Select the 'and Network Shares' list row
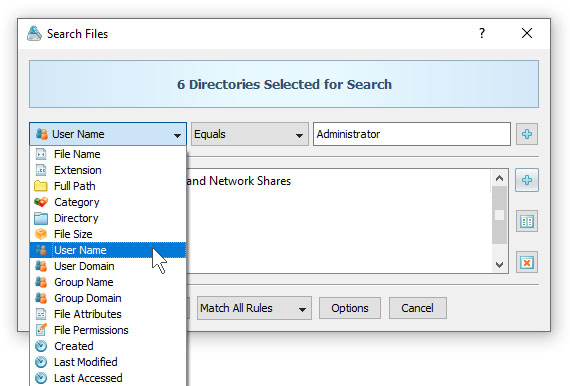This screenshot has width=570, height=386. (x=338, y=181)
